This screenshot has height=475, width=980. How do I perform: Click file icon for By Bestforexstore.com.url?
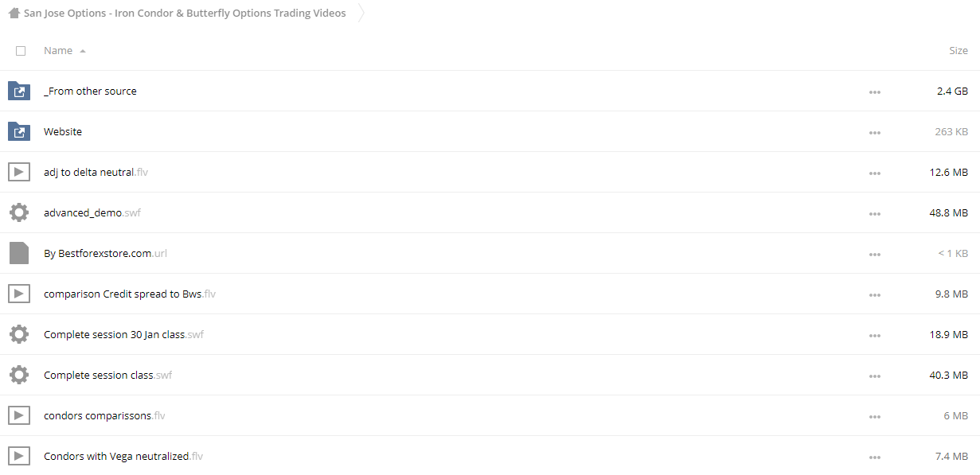[19, 253]
